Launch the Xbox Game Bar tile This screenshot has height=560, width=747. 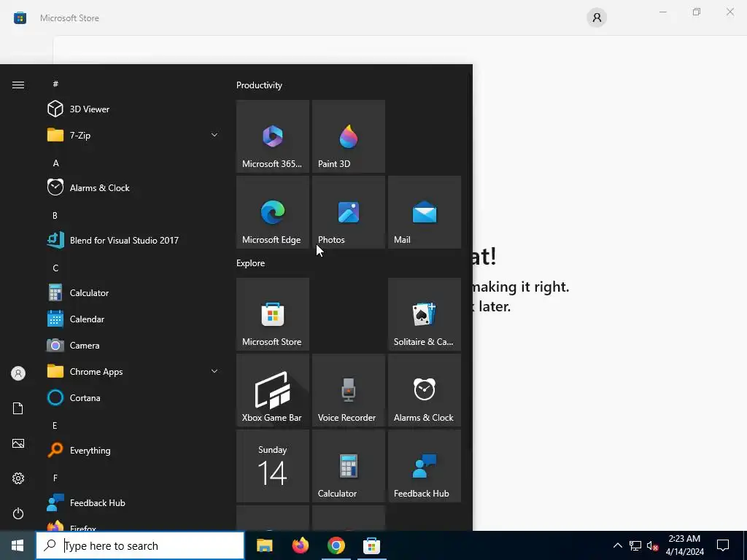273,390
